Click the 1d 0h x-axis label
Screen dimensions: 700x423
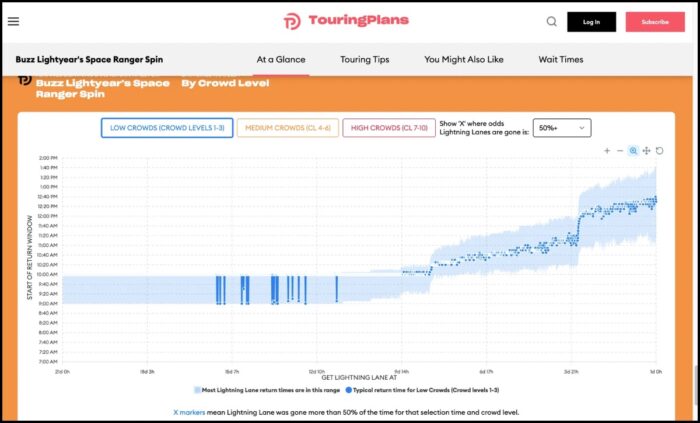click(x=656, y=372)
